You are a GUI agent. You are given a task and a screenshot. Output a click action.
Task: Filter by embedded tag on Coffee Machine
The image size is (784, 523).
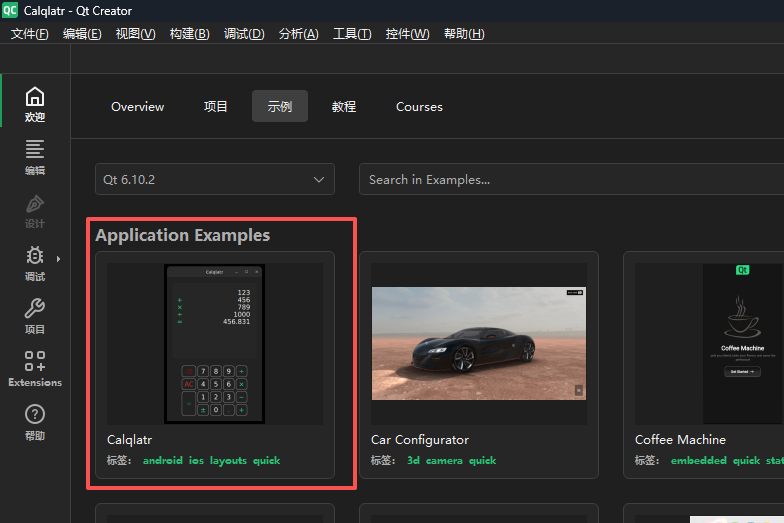[x=698, y=460]
